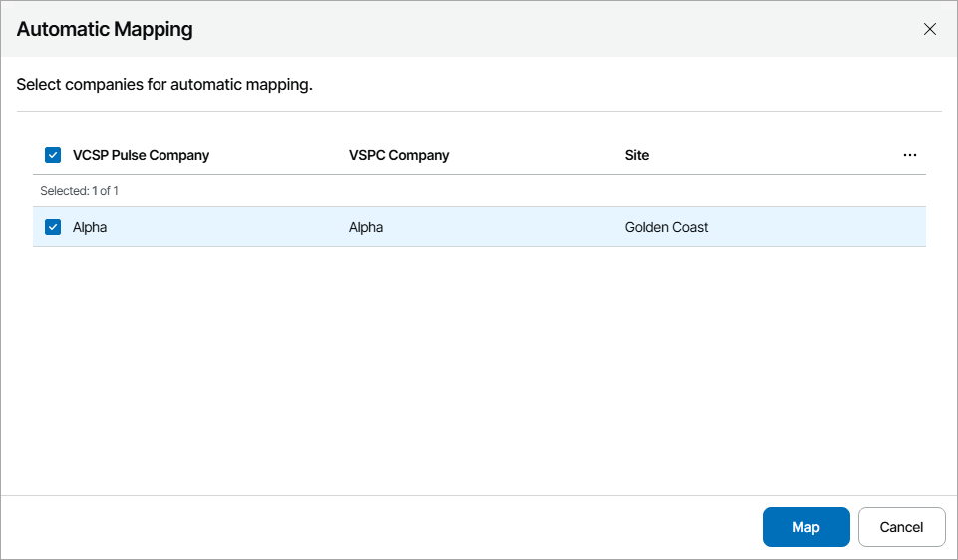This screenshot has width=958, height=560.
Task: Click the 'Selected: 1 of 1' counter
Action: pyautogui.click(x=79, y=190)
